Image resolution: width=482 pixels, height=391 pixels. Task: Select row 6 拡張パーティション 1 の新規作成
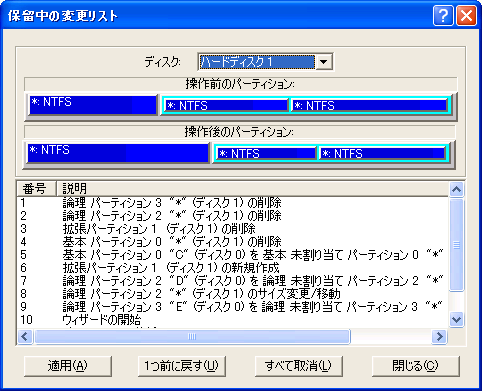click(233, 268)
